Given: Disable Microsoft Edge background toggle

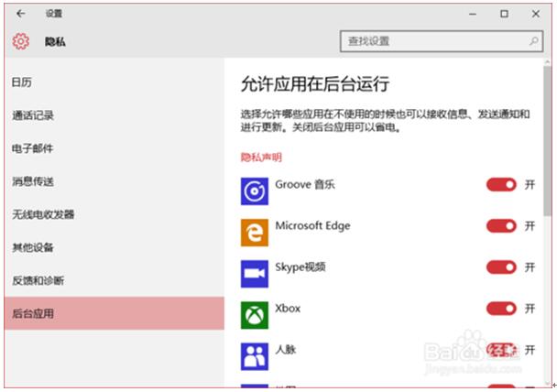Looking at the screenshot, I should pos(501,226).
